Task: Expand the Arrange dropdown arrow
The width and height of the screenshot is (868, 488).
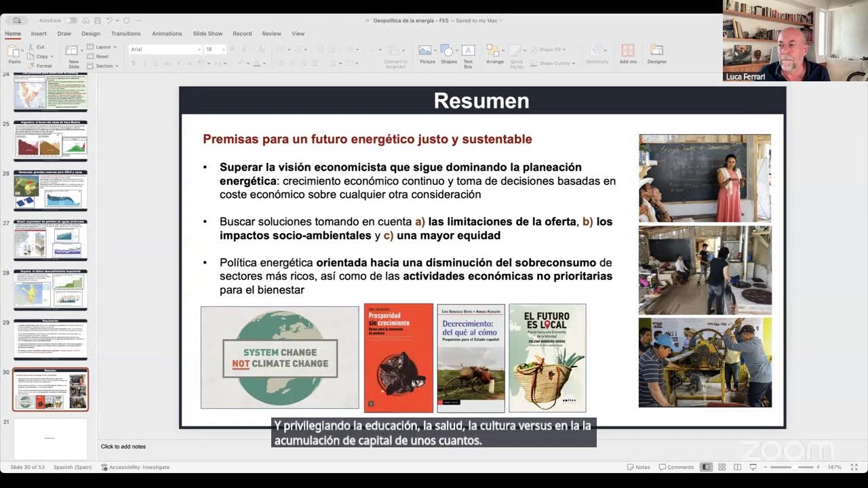Action: [504, 51]
